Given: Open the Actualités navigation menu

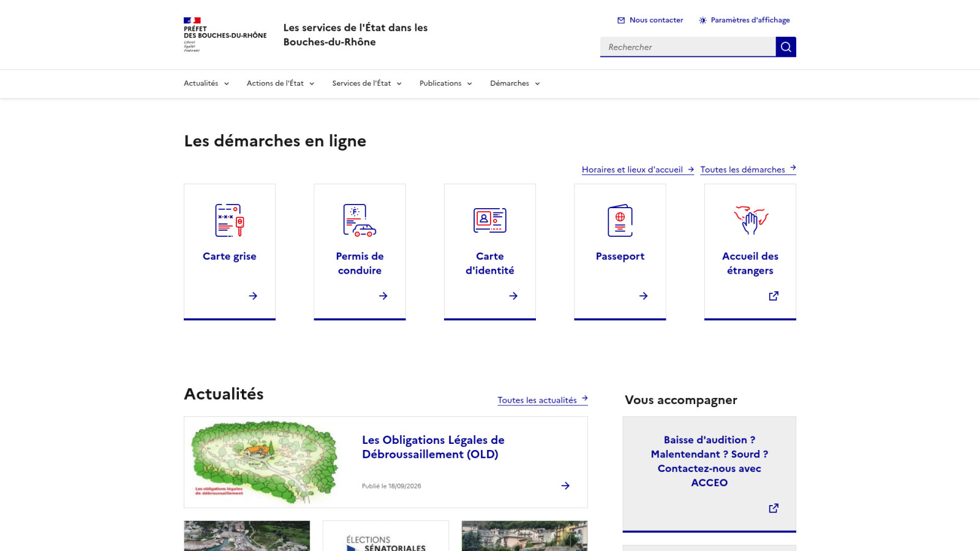Looking at the screenshot, I should (x=206, y=83).
